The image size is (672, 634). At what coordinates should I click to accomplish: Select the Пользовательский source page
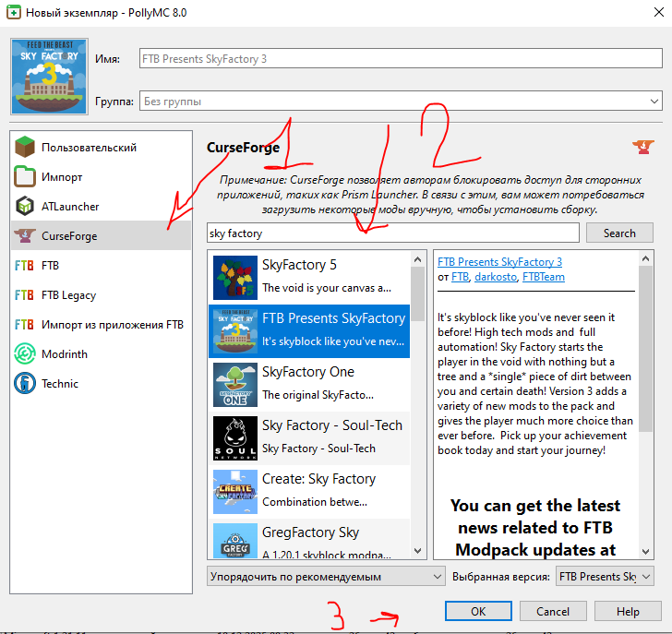point(101,147)
